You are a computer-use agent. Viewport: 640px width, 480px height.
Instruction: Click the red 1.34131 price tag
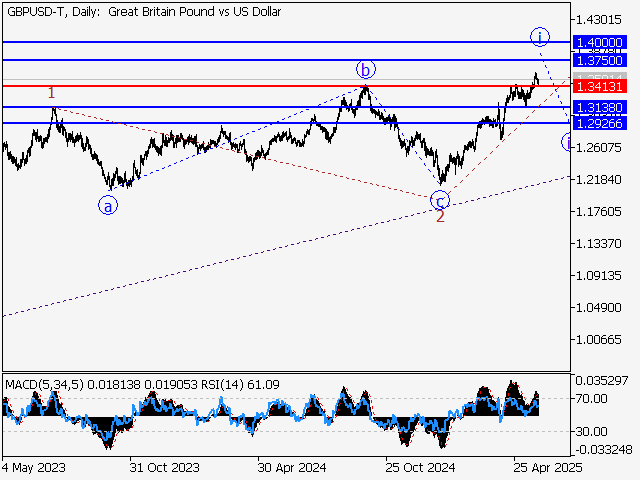pos(599,86)
